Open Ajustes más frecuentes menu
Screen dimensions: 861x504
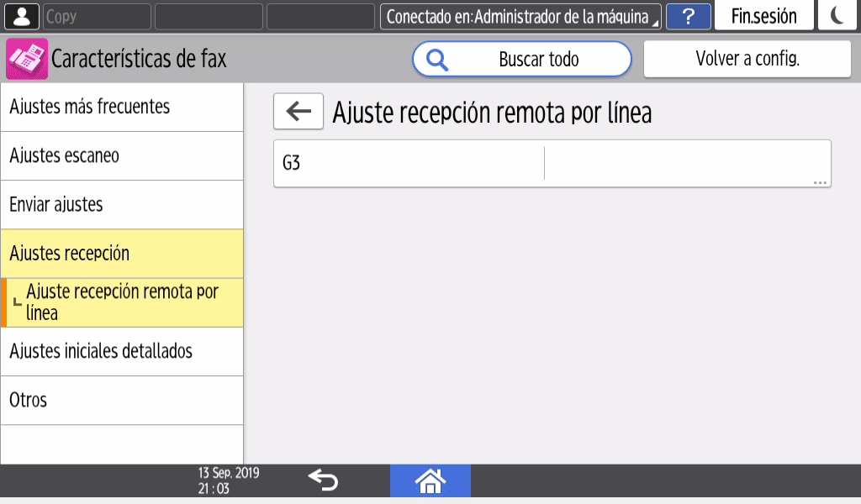click(x=122, y=107)
